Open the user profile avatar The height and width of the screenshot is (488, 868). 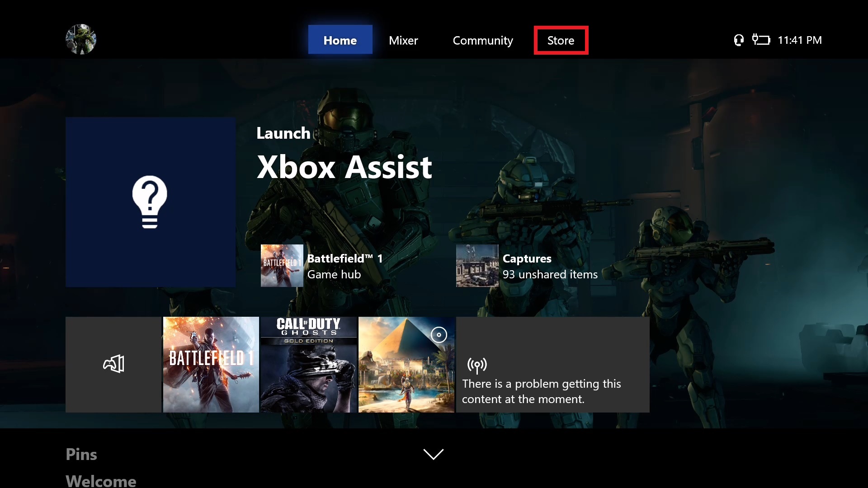pyautogui.click(x=80, y=39)
